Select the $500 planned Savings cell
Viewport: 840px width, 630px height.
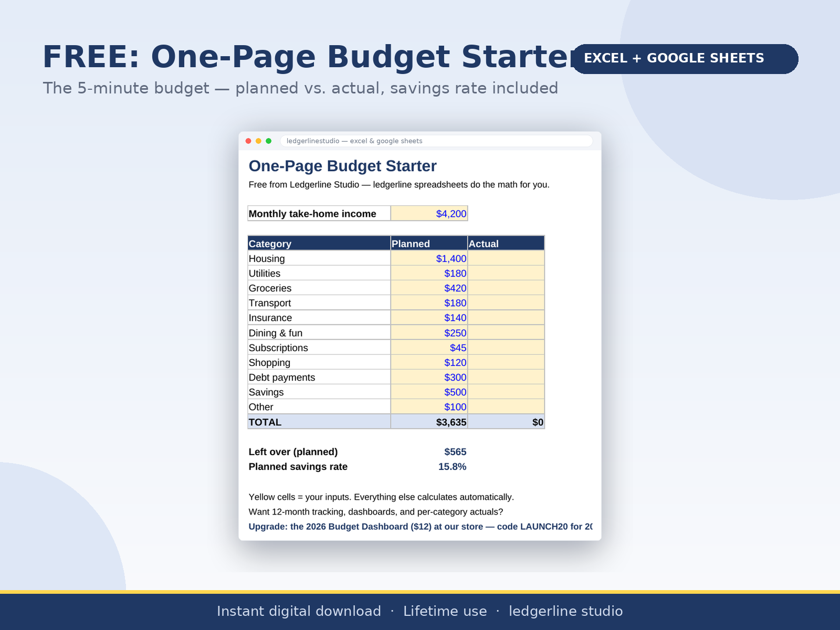tap(429, 392)
